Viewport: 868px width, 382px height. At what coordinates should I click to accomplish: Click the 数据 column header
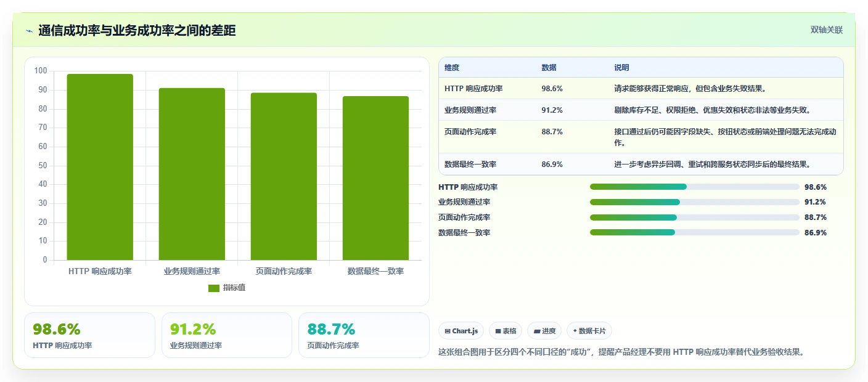(x=549, y=68)
